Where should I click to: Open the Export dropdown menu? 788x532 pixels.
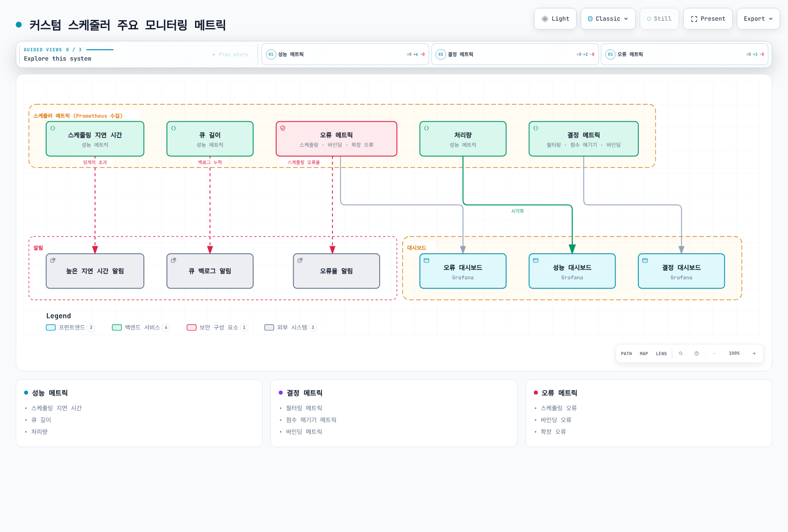pyautogui.click(x=758, y=19)
